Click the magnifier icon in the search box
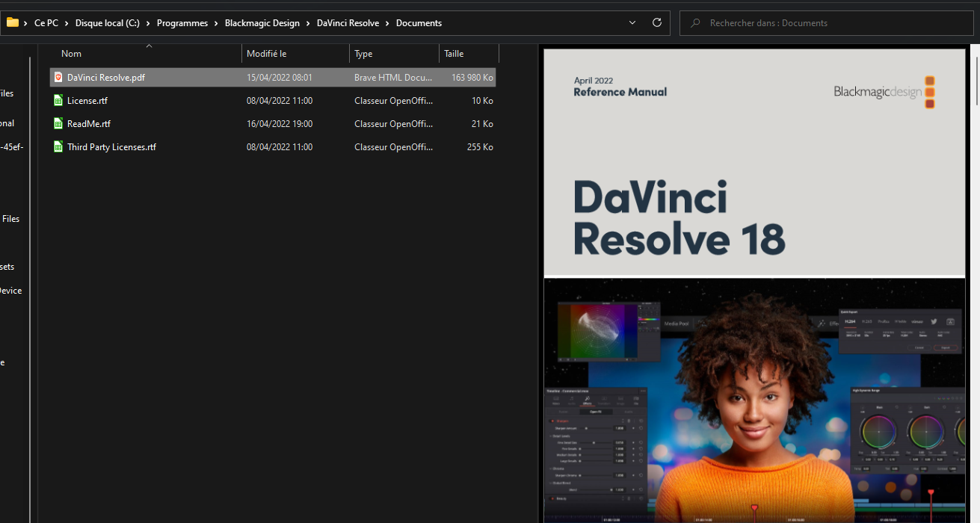Image resolution: width=980 pixels, height=523 pixels. pyautogui.click(x=695, y=23)
